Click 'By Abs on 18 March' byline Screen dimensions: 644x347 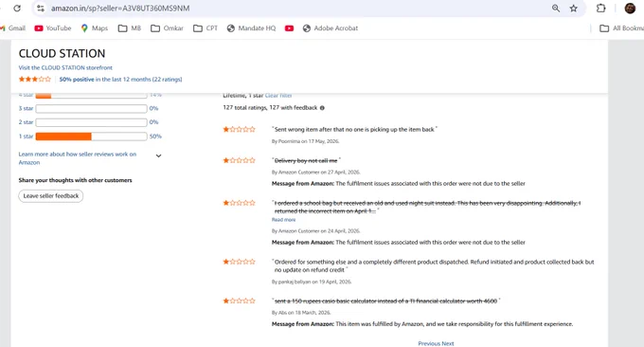coord(301,313)
